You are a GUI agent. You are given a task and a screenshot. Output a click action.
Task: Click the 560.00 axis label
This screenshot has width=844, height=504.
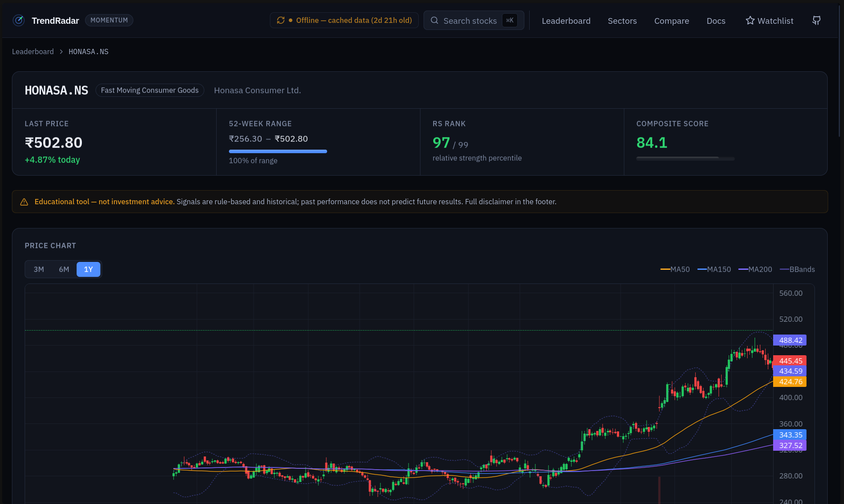[x=791, y=293]
